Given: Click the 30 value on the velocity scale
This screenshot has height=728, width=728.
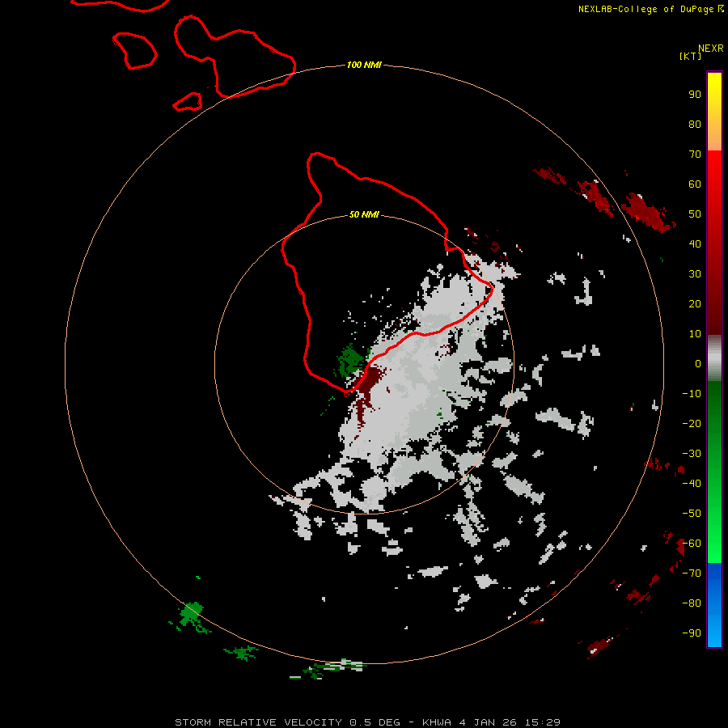Looking at the screenshot, I should click(x=695, y=274).
